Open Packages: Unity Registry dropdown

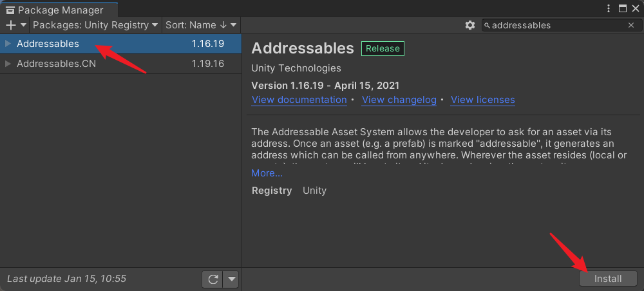point(95,25)
